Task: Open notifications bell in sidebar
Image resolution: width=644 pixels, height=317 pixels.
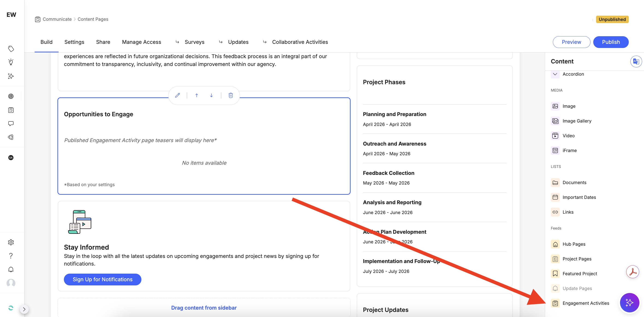Action: click(11, 269)
